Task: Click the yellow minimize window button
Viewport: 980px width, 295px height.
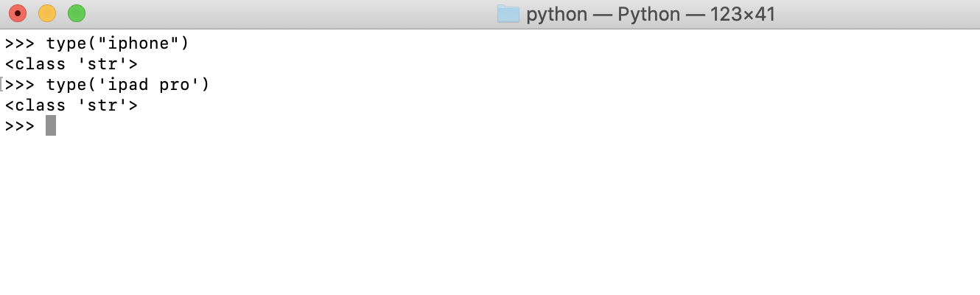Action: 47,13
